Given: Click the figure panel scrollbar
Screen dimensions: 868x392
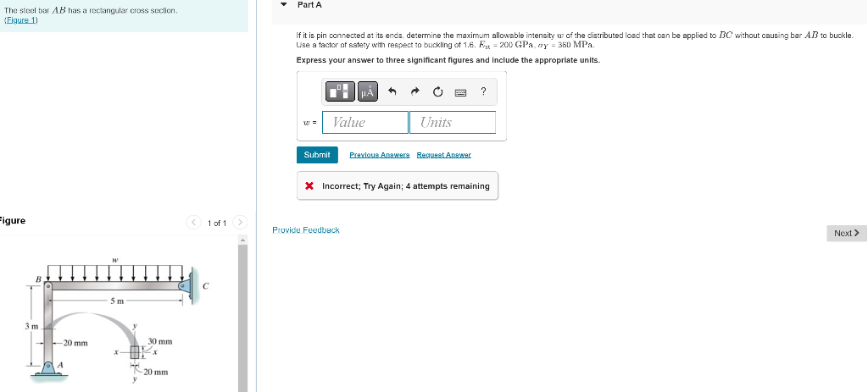Looking at the screenshot, I should 242,317.
